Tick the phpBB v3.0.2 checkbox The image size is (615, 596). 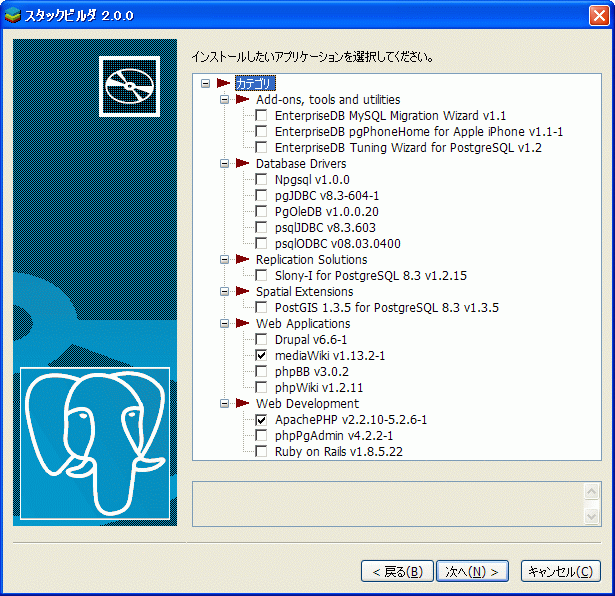tap(261, 371)
